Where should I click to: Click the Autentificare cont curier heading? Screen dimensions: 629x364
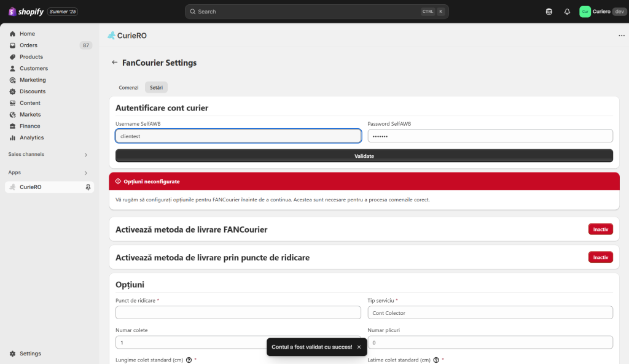[162, 108]
